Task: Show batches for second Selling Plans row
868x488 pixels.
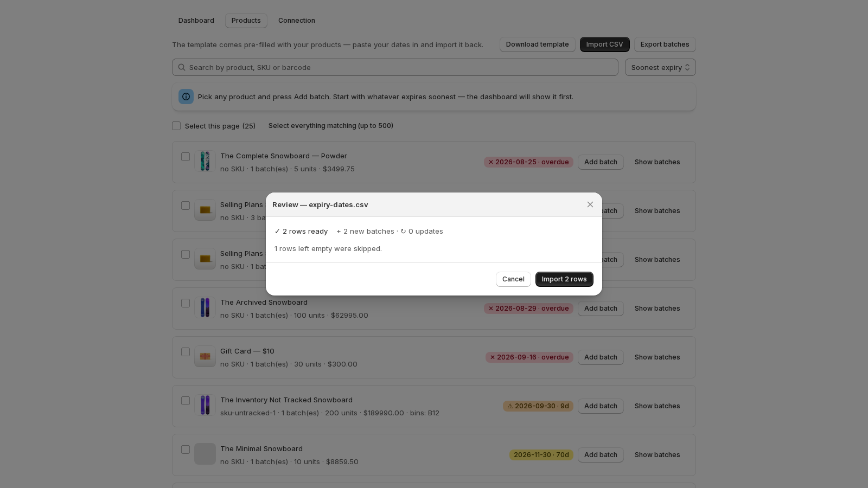Action: click(x=658, y=260)
